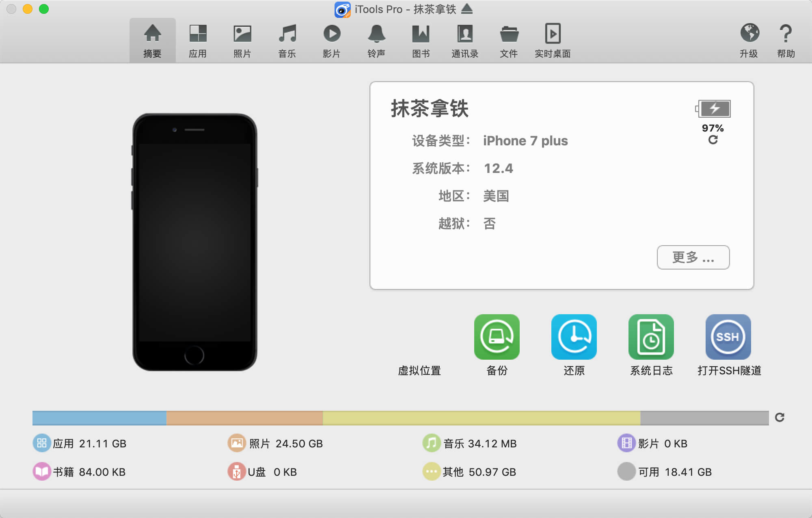Open 虚拟位置 virtual location
The image size is (812, 518).
tap(419, 370)
